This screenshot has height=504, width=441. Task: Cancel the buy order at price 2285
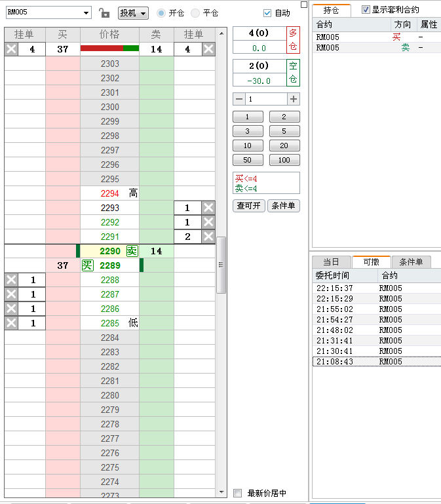[x=11, y=323]
